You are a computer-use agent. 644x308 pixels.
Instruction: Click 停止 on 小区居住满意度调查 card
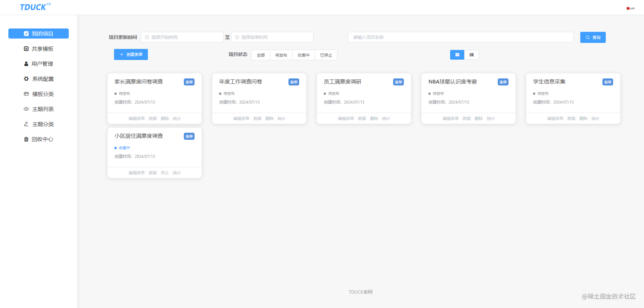[165, 173]
